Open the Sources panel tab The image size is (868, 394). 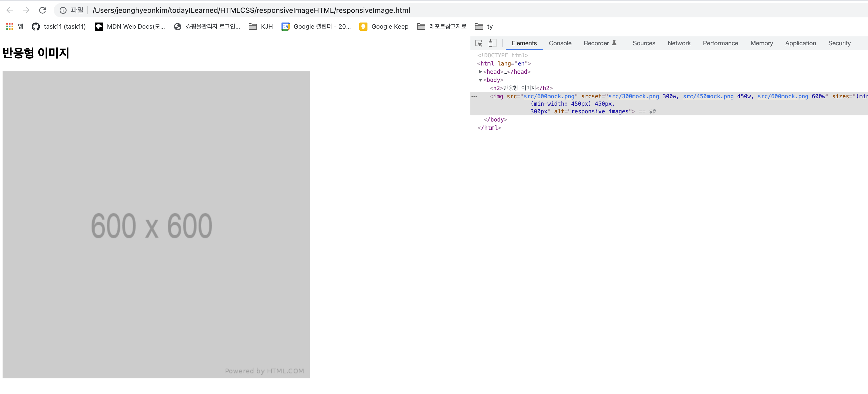[644, 43]
